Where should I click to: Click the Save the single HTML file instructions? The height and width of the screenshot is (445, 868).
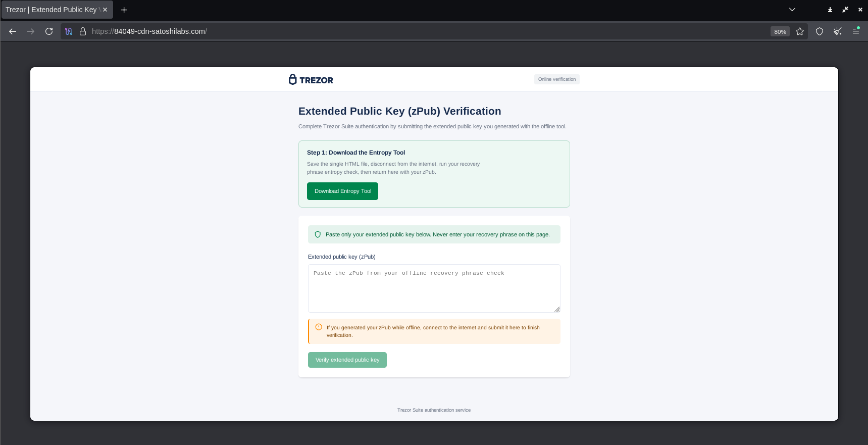point(393,168)
